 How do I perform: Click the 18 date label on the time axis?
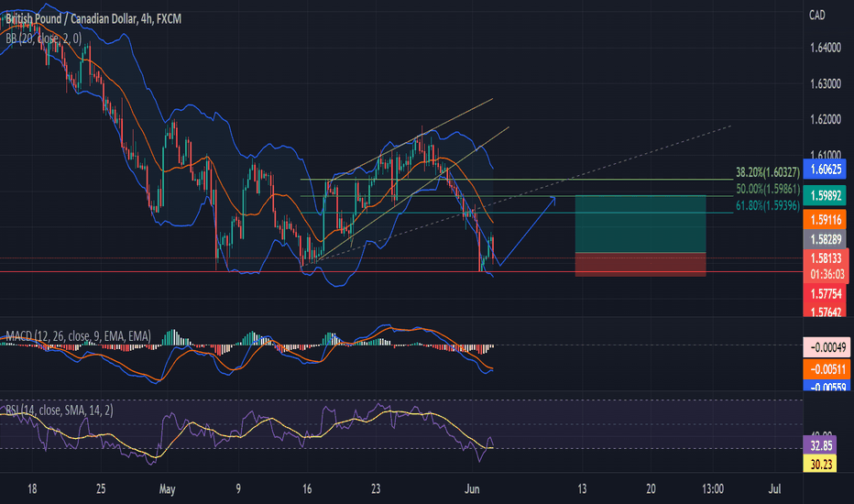point(32,488)
